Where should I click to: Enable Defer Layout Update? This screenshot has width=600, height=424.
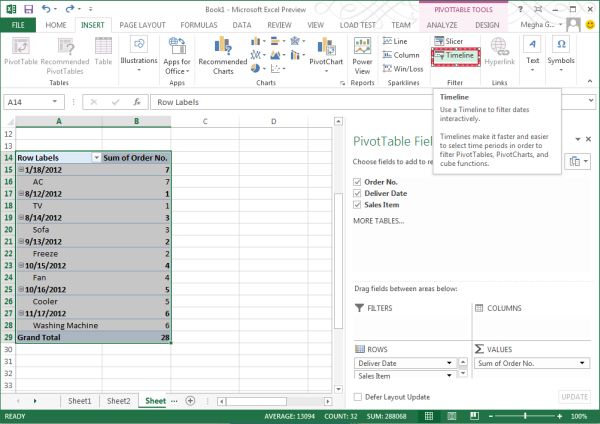358,397
